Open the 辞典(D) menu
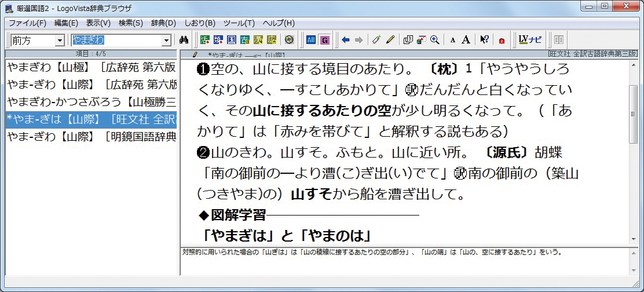This screenshot has height=292, width=644. coord(163,23)
